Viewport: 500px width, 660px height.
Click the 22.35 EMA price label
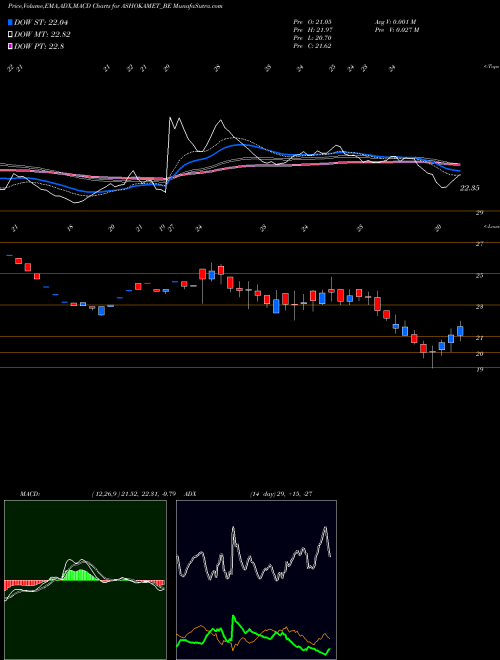tap(469, 188)
